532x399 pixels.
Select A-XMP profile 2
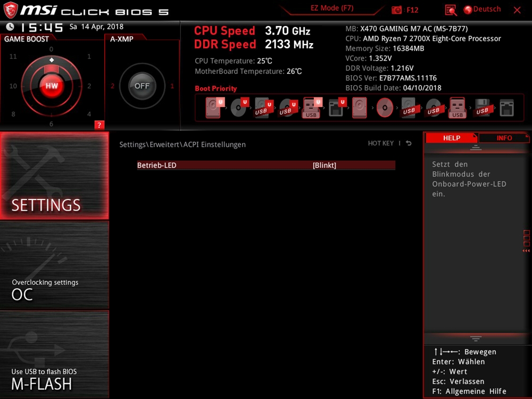[112, 86]
